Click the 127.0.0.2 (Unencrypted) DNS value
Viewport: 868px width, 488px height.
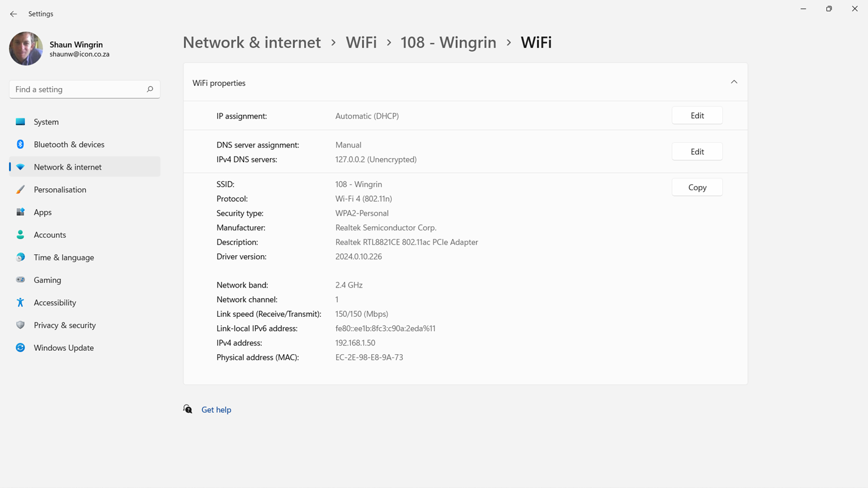(x=376, y=159)
